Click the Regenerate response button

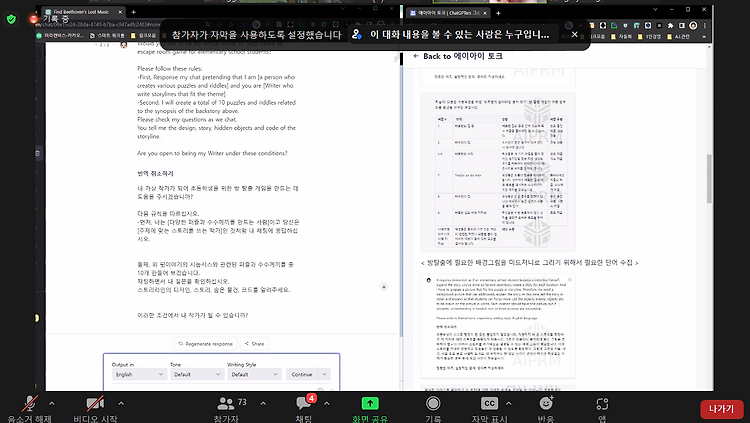[205, 344]
